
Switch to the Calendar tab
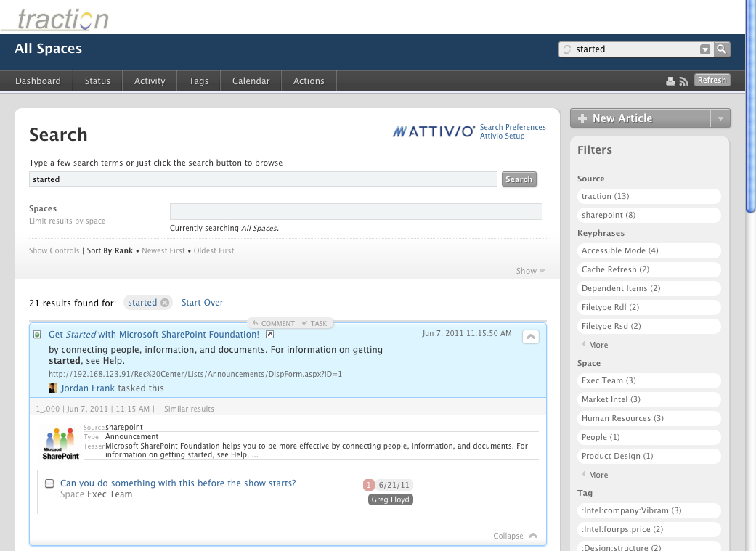point(251,81)
